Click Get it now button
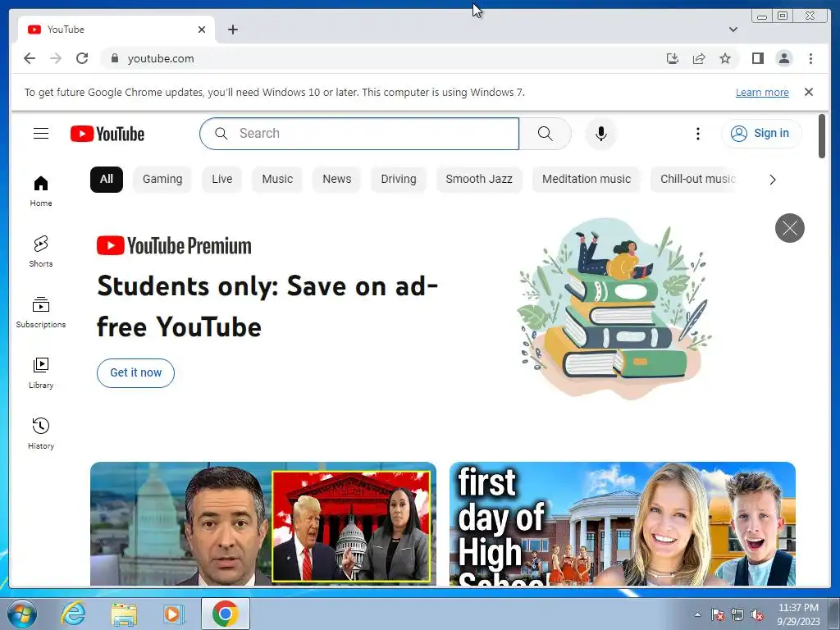Viewport: 840px width, 630px height. point(135,373)
